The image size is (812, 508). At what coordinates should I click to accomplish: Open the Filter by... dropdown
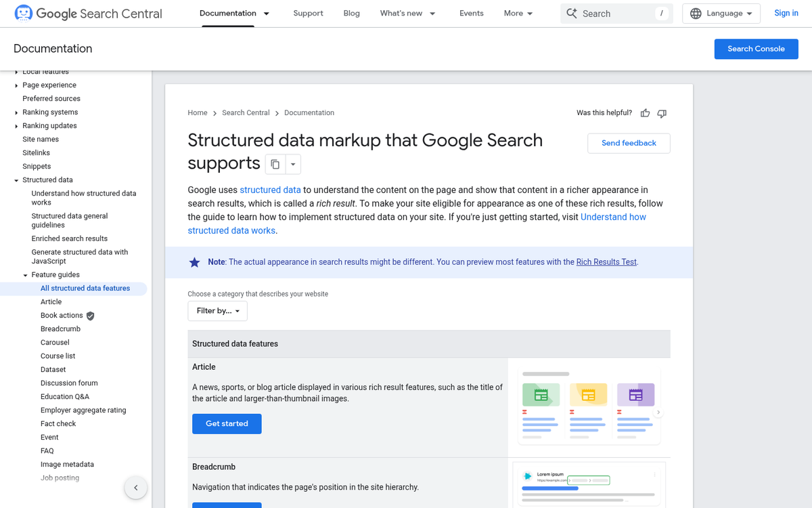pyautogui.click(x=217, y=311)
